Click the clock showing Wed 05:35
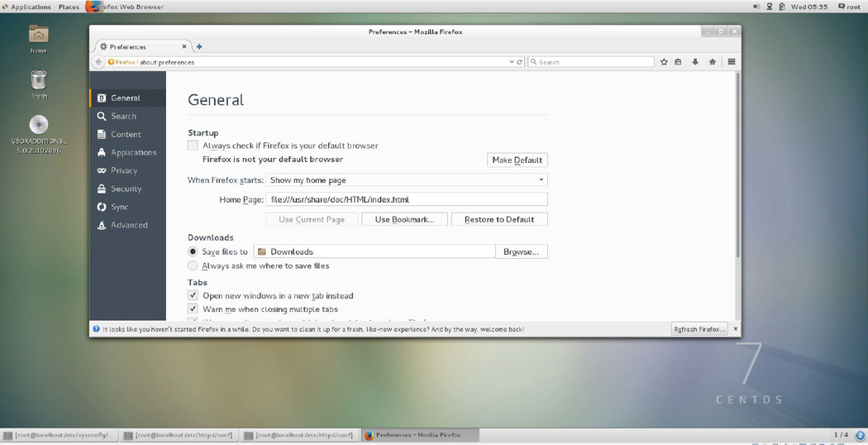Image resolution: width=868 pixels, height=445 pixels. pyautogui.click(x=809, y=7)
